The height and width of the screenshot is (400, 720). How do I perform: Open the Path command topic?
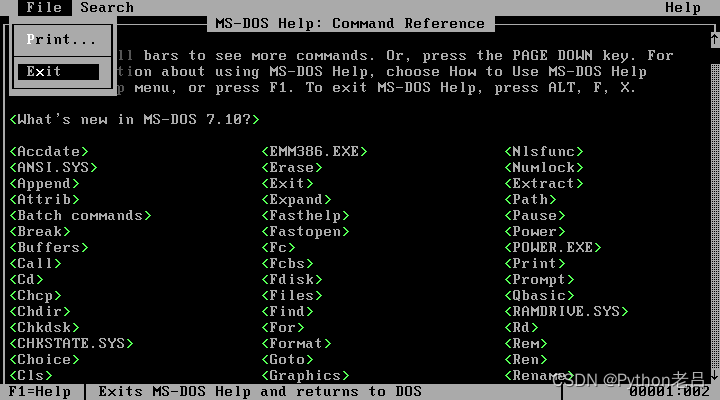pos(530,200)
